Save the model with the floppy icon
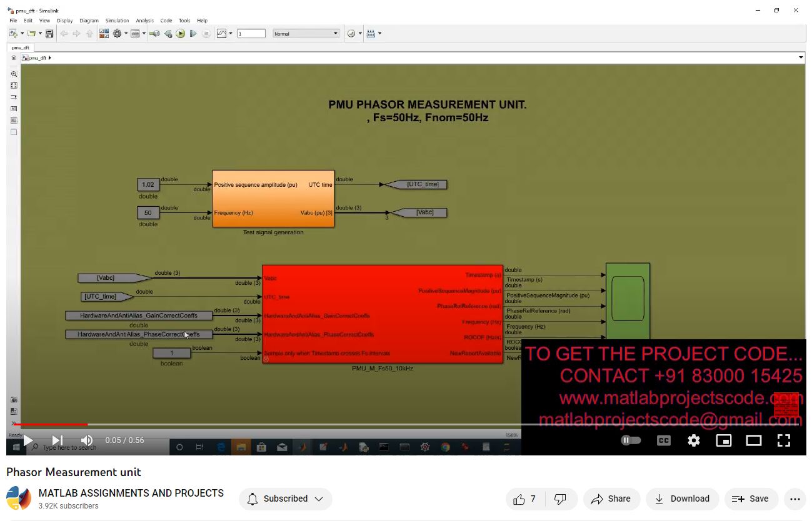Screen dimensions: 812x521 tap(49, 34)
